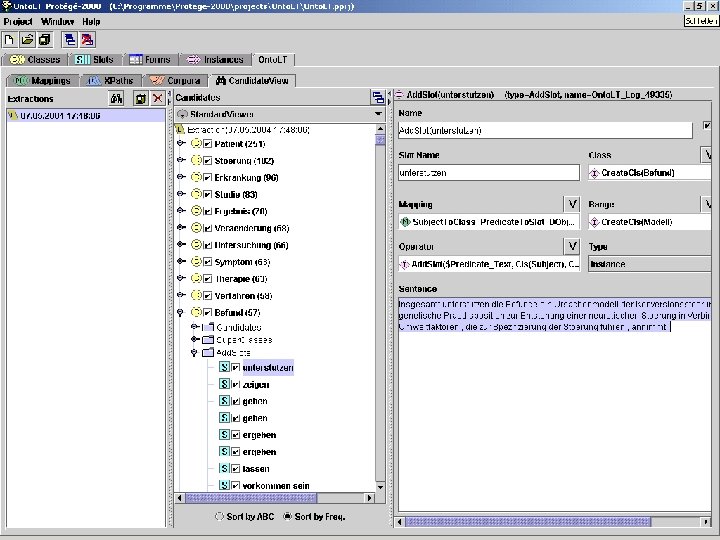This screenshot has width=720, height=540.
Task: Collapse the Befund (57) tree node
Action: tap(181, 313)
